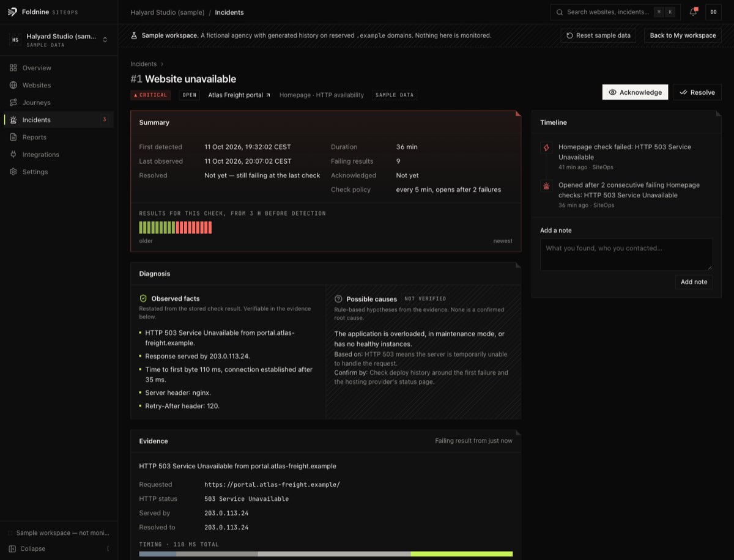Open the workspace switcher for Halyard Studio
734x560 pixels.
click(59, 40)
